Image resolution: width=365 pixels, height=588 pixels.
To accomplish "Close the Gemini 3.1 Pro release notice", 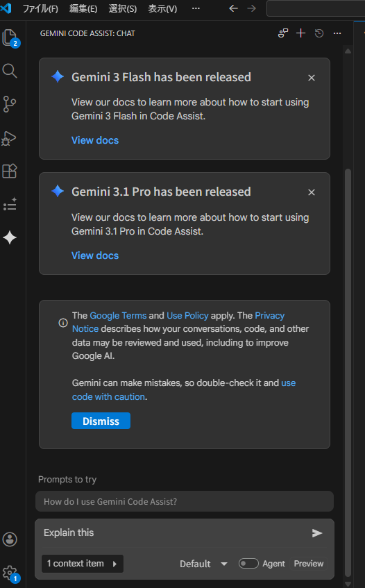I will (x=312, y=192).
